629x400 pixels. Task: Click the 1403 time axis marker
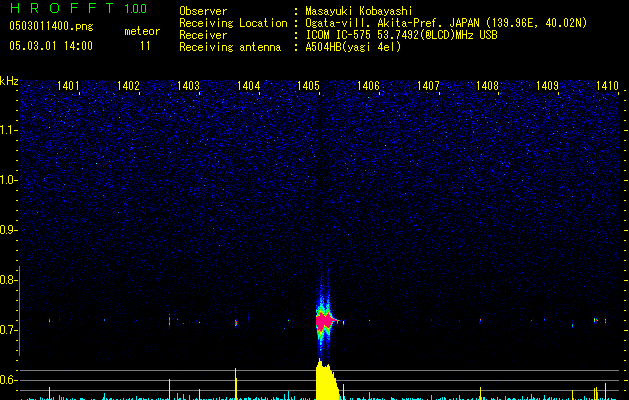coord(188,86)
